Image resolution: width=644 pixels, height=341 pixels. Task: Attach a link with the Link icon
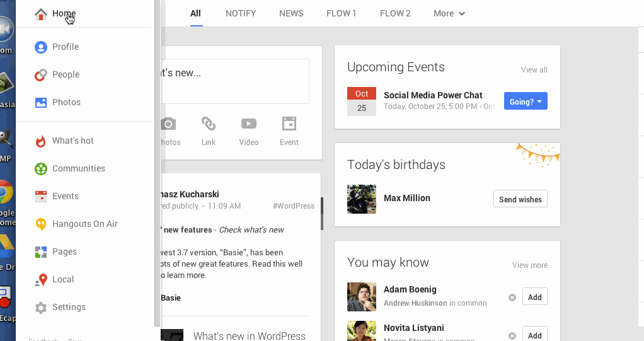coord(208,124)
